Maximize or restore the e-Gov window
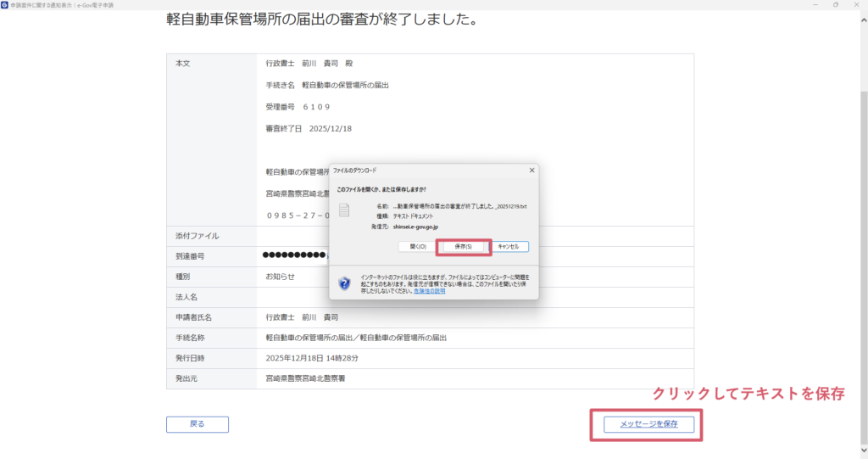Viewport: 868px width, 459px height. tap(835, 5)
